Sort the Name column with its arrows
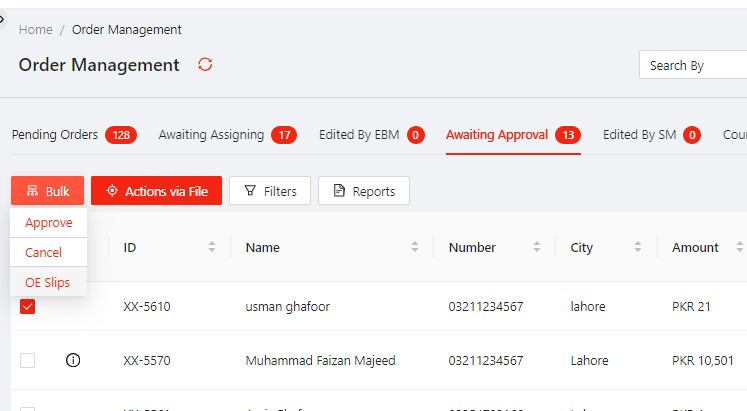Image resolution: width=747 pixels, height=411 pixels. tap(415, 247)
